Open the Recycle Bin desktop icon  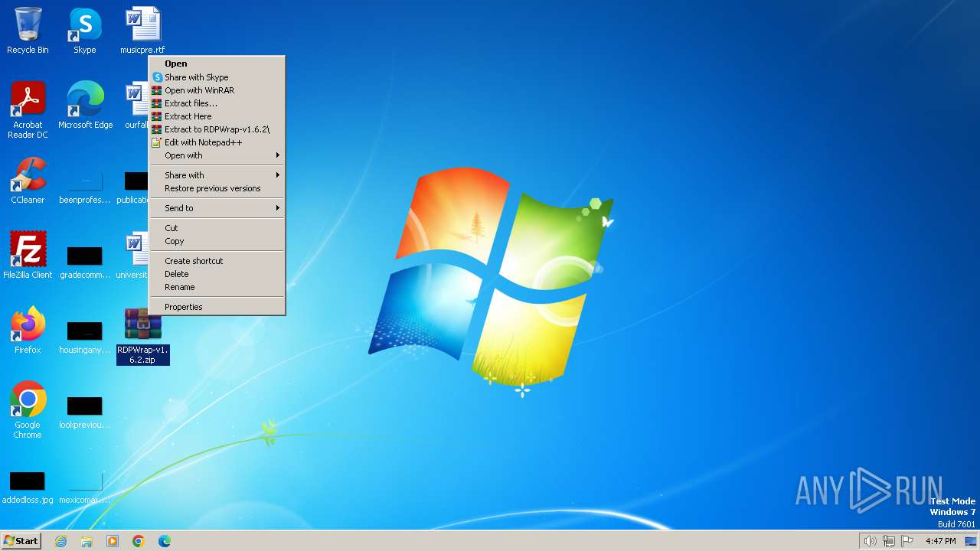[x=28, y=31]
